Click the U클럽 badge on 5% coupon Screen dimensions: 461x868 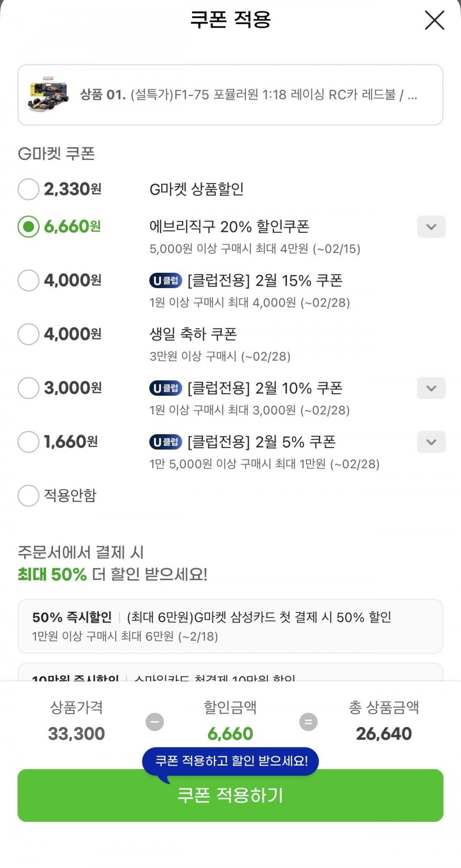165,442
